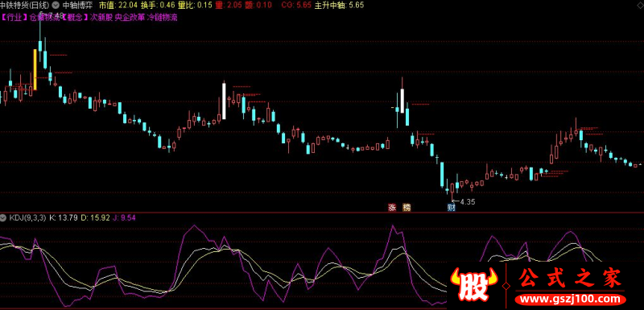This screenshot has width=644, height=310.
Task: Select the tall yellow candlestick bar
Action: pyautogui.click(x=35, y=69)
